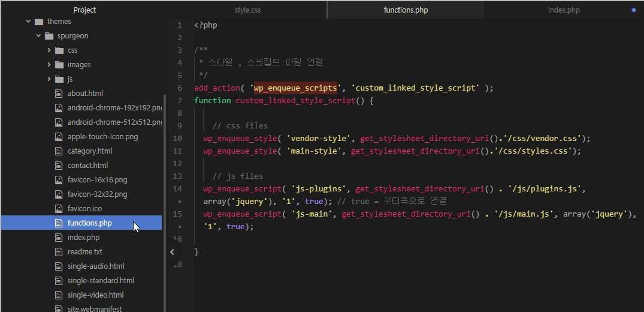
Task: Click the <?php opening tag
Action: (205, 25)
